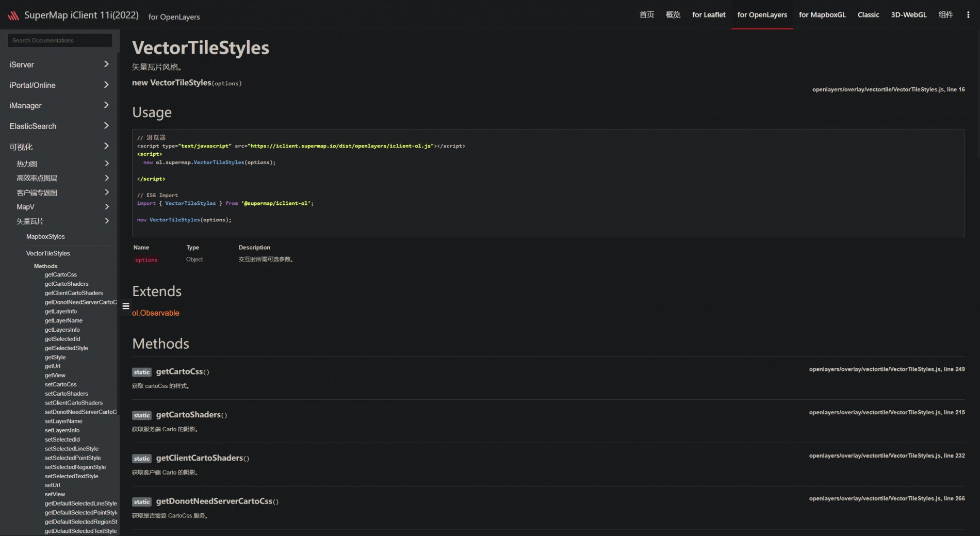Open the 3D-WebGL nav tab
The image size is (980, 536).
point(909,15)
